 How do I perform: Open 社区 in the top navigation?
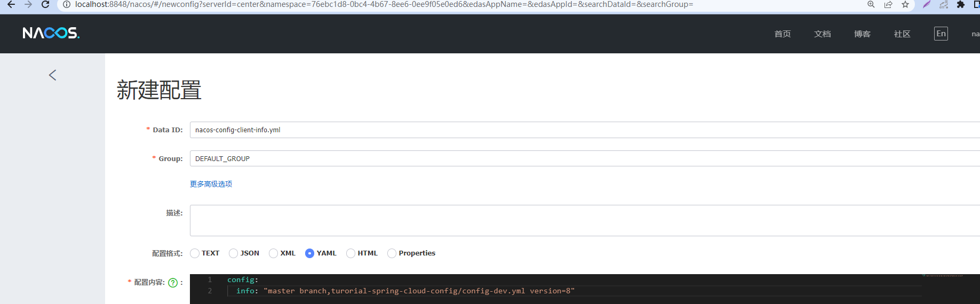pyautogui.click(x=902, y=34)
